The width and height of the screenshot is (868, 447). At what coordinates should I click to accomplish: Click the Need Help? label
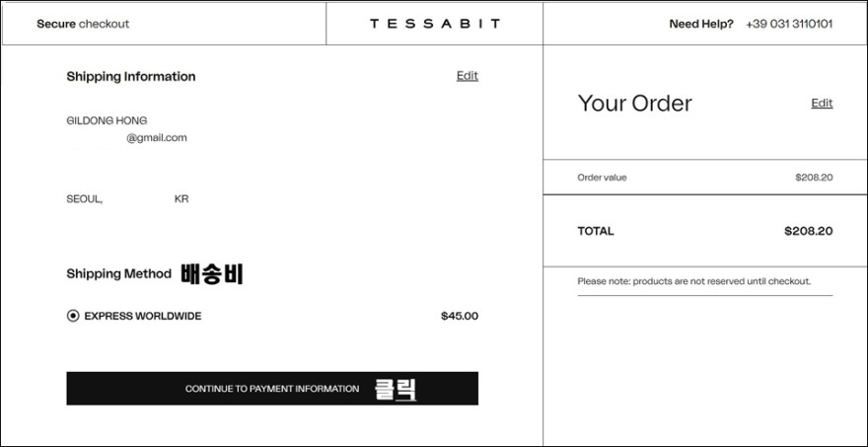click(x=701, y=24)
